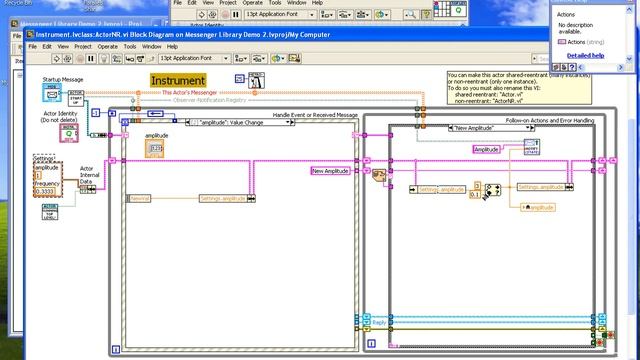Select the small blue constant beside subVI

click(240, 78)
